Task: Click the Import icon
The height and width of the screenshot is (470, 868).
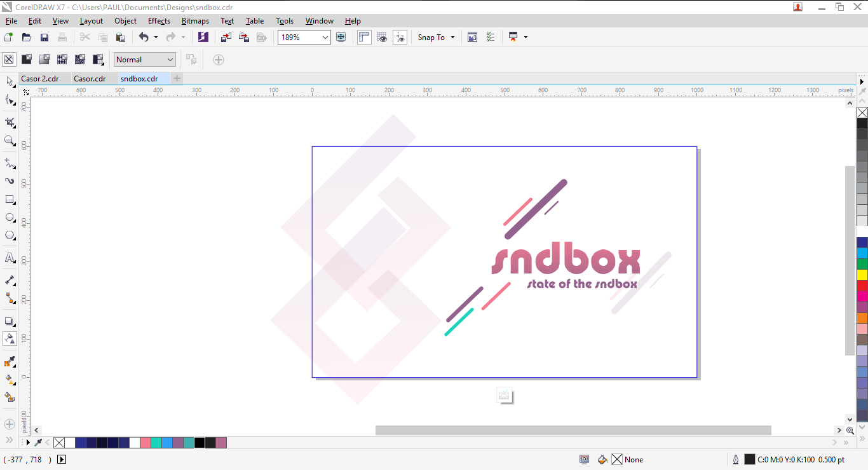Action: (226, 38)
